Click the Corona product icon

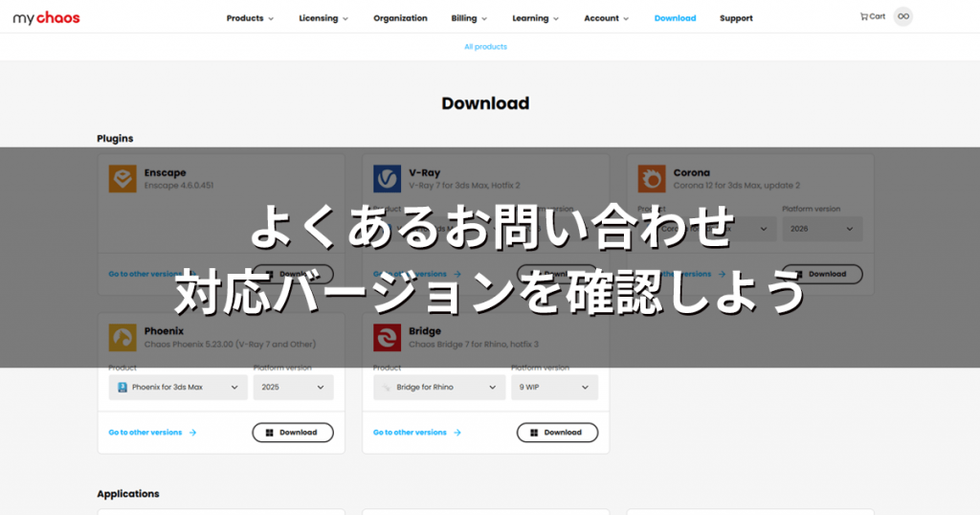coord(652,179)
